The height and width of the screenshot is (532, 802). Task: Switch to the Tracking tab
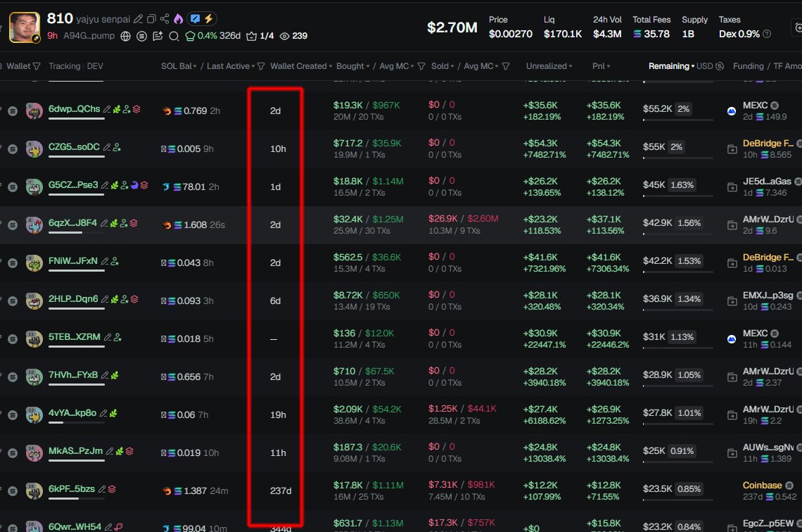click(x=65, y=66)
